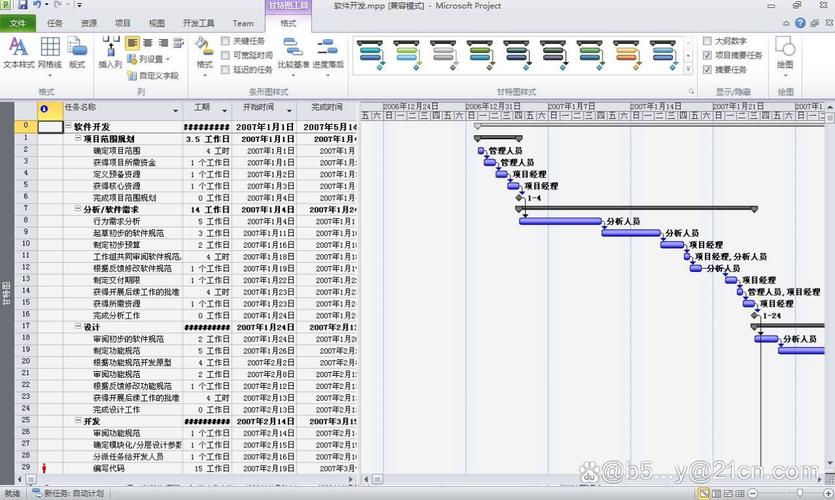Enable the 关键任务 checkbox
This screenshot has height=500, width=835.
(227, 42)
